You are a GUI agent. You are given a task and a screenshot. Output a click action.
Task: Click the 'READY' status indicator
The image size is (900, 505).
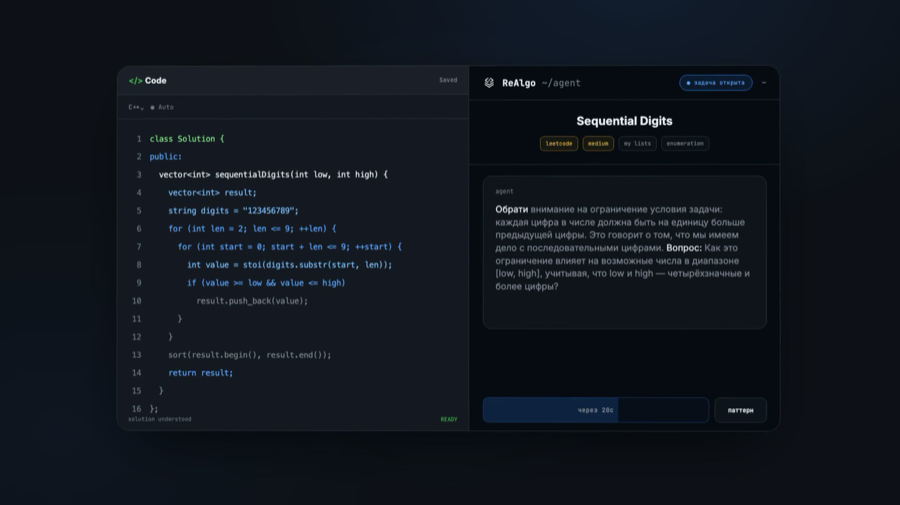449,419
